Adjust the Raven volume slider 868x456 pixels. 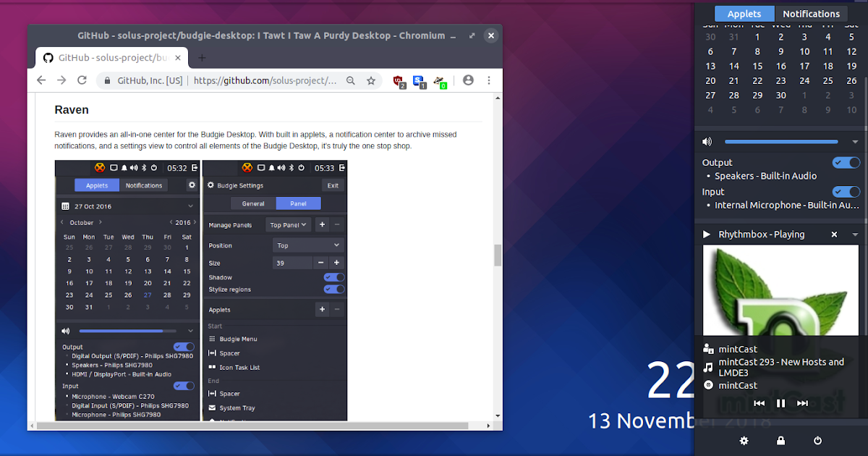[x=781, y=142]
